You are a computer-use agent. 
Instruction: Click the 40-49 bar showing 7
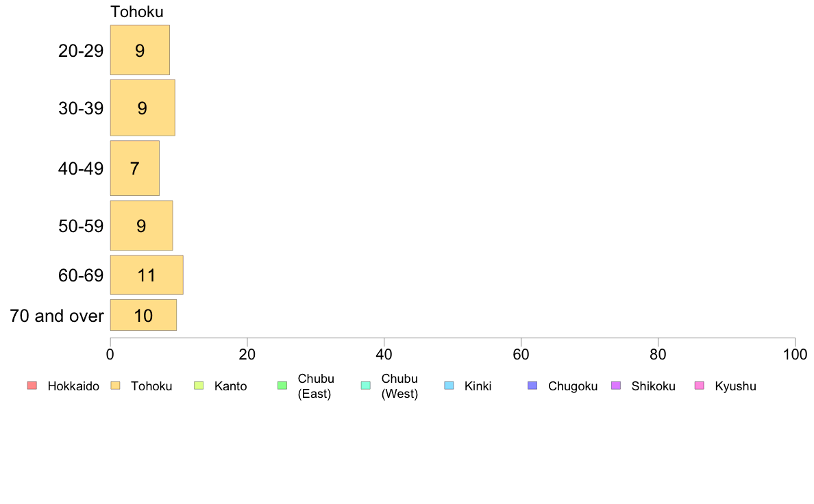pyautogui.click(x=134, y=168)
